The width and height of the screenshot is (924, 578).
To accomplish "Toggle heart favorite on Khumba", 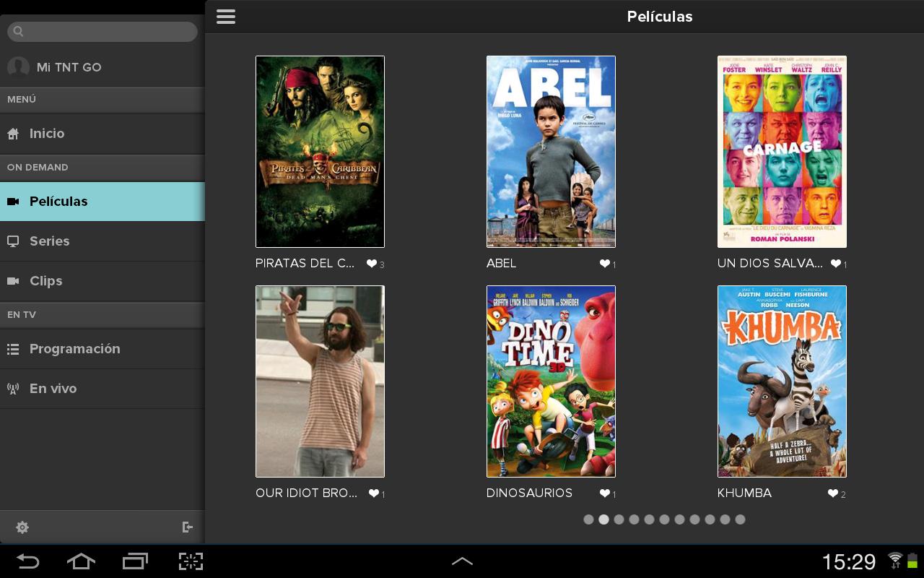I will click(833, 493).
